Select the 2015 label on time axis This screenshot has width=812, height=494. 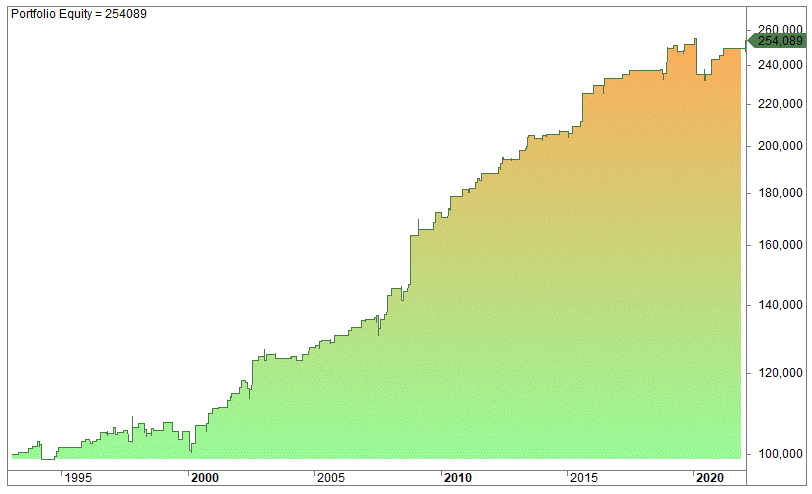pos(585,478)
